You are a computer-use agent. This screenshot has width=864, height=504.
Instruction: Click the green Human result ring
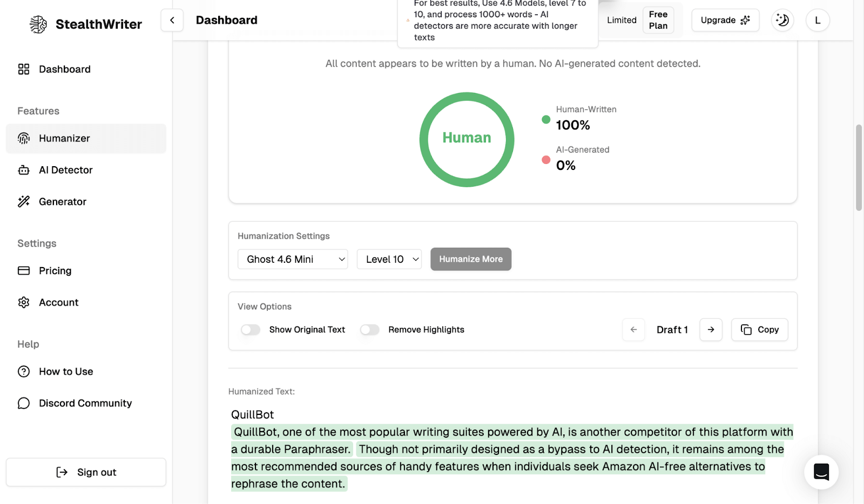pyautogui.click(x=467, y=140)
